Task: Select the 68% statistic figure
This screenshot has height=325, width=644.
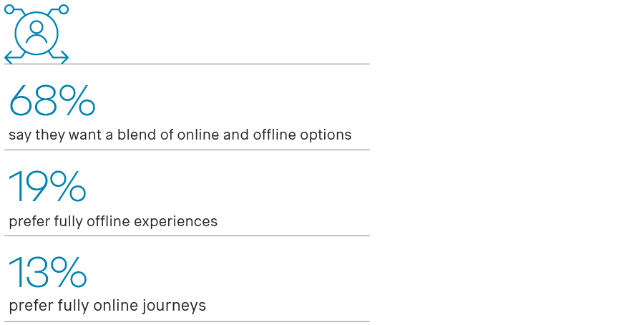Action: point(52,101)
